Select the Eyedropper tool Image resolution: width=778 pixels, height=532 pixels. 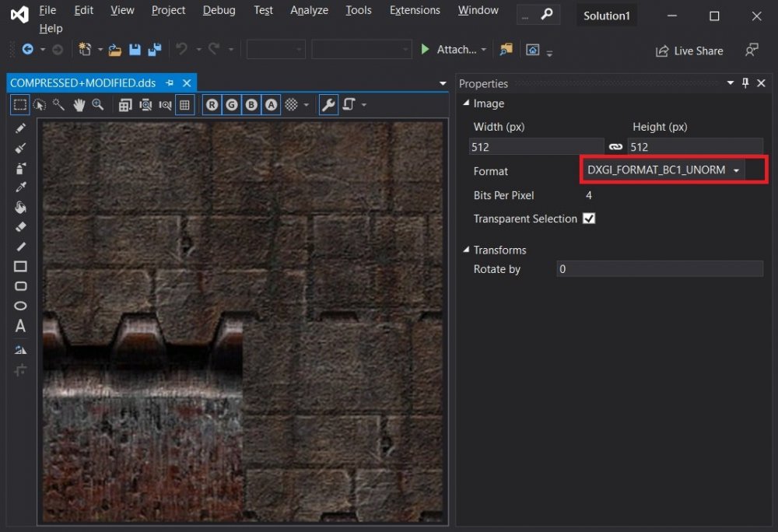coord(21,187)
